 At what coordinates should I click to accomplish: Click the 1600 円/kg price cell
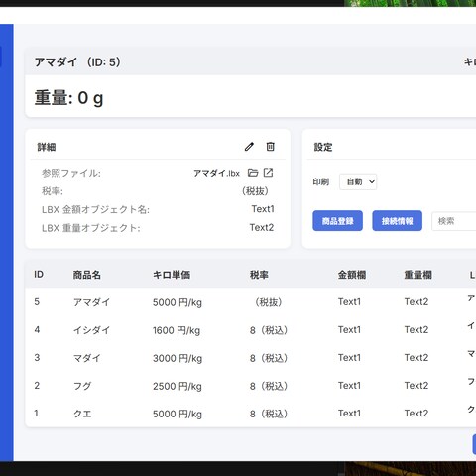point(177,330)
